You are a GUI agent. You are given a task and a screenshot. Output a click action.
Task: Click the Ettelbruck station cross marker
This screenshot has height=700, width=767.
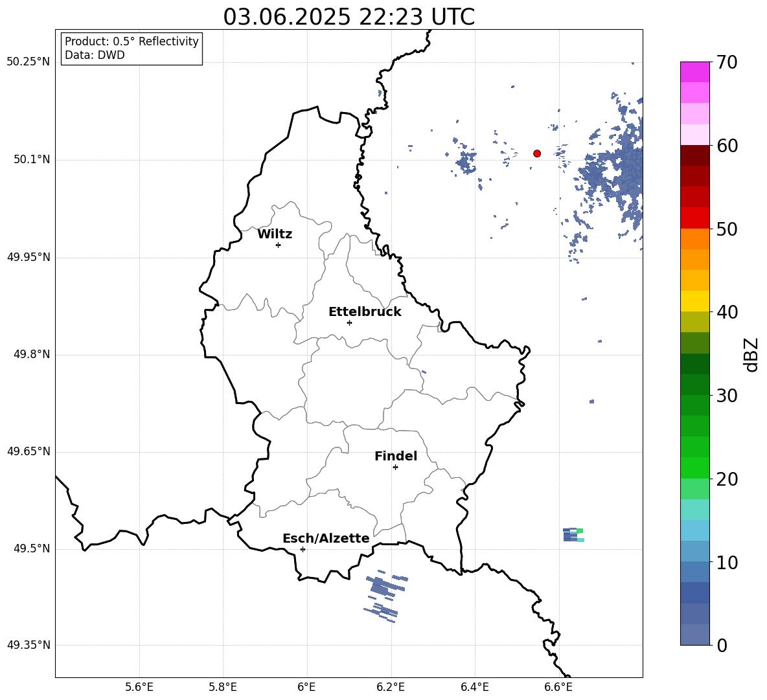349,322
